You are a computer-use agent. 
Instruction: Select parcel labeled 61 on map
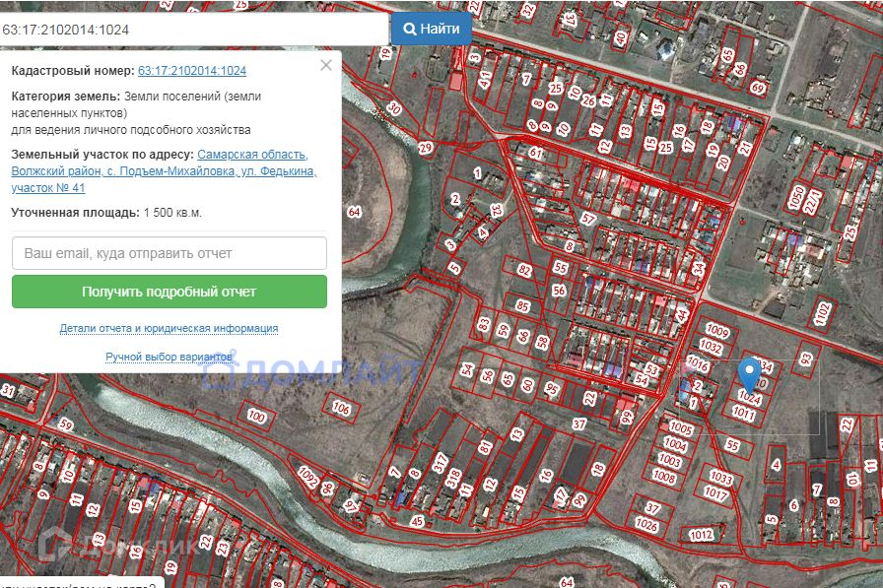pos(535,153)
